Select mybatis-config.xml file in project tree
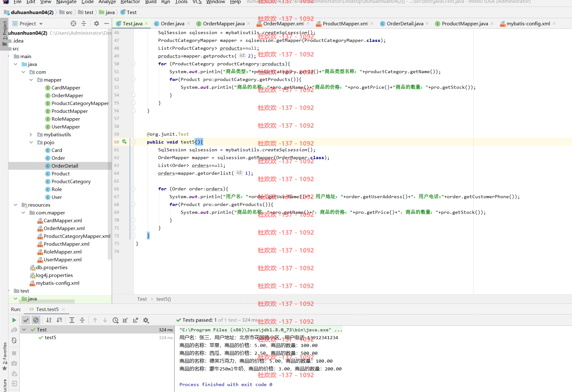Viewport: 572px width, 392px height. pos(58,283)
